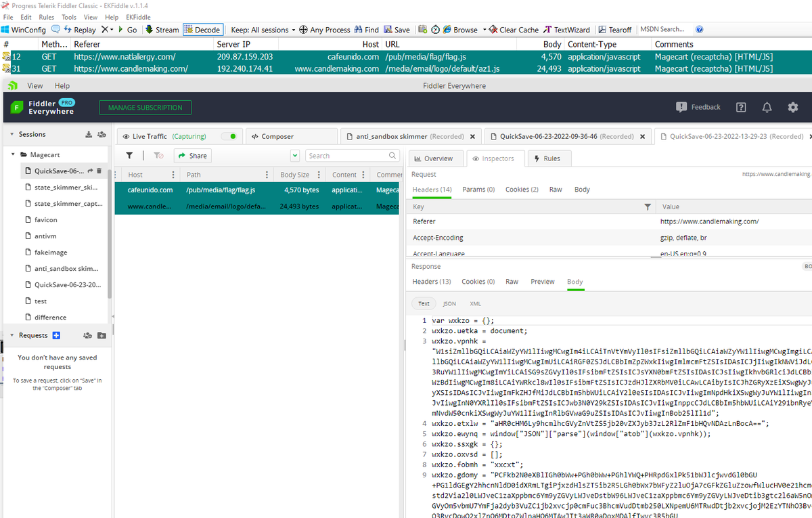The height and width of the screenshot is (518, 812).
Task: Click the clear filters icon
Action: click(x=158, y=156)
